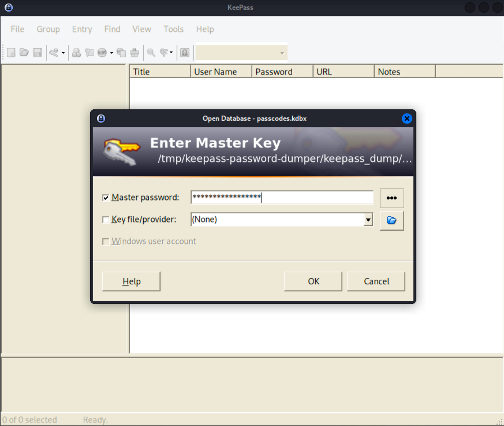Click the OK button
The image size is (504, 426).
[x=313, y=281]
